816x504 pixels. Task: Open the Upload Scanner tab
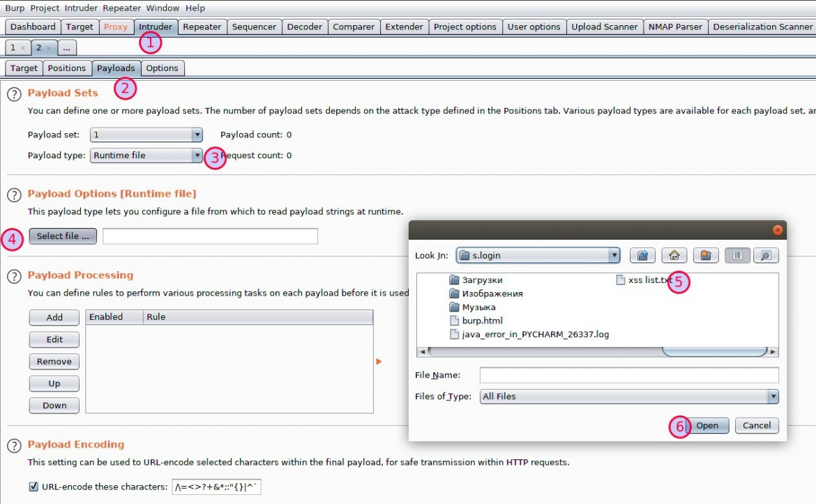pos(605,26)
